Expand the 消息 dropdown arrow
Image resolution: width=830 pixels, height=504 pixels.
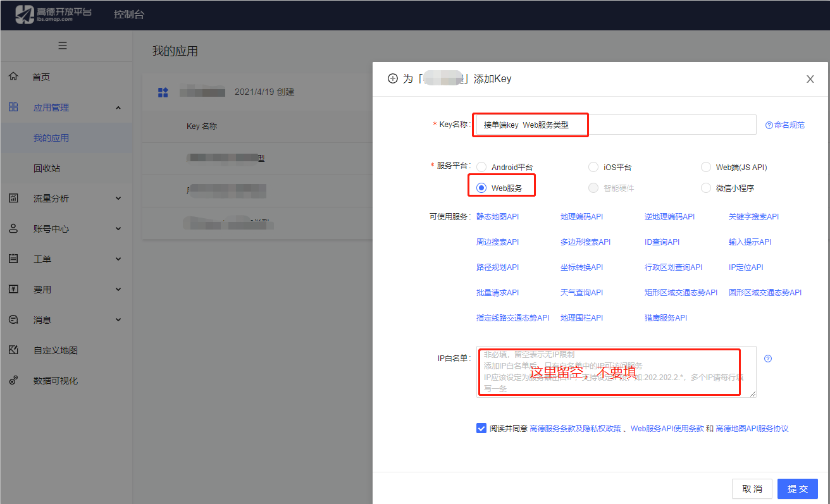pyautogui.click(x=118, y=319)
